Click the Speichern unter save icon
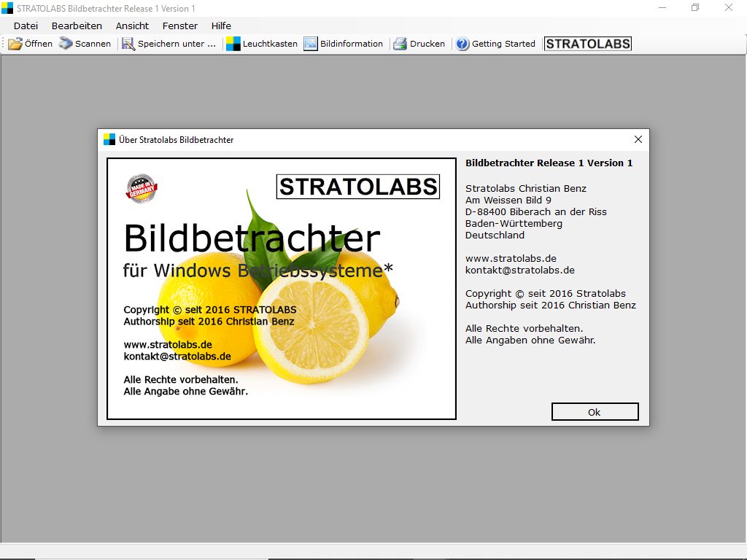 [128, 44]
